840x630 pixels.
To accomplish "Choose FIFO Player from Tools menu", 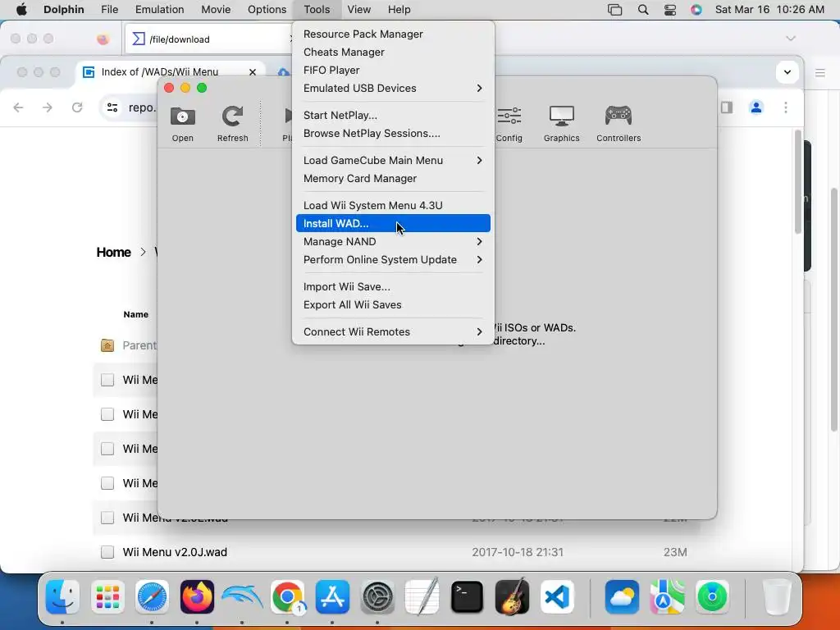I will point(393,71).
